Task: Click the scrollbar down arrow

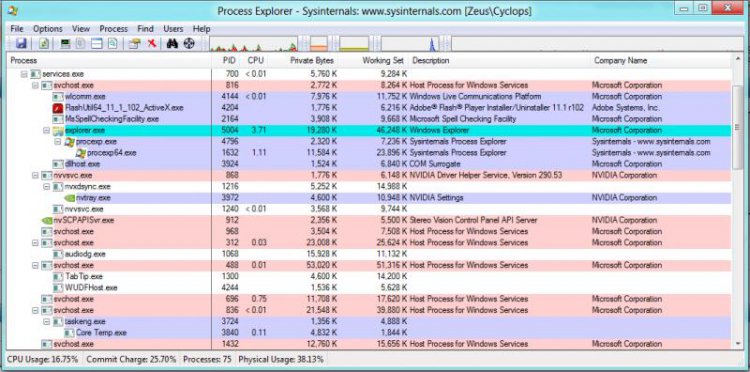Action: pyautogui.click(x=737, y=344)
